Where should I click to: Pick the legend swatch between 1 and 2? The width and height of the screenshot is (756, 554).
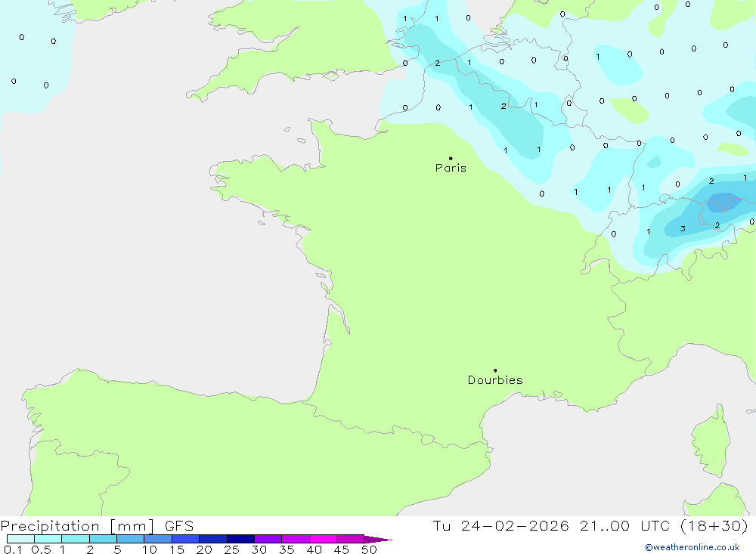(x=76, y=539)
